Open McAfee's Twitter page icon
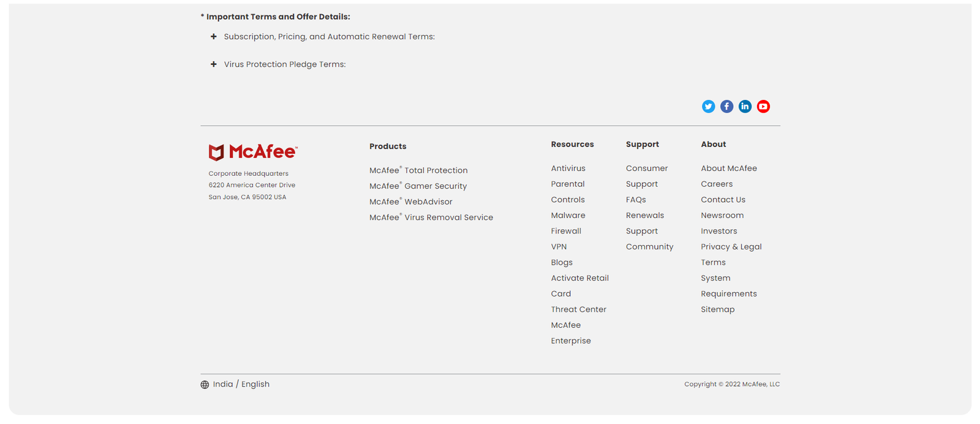Image resolution: width=980 pixels, height=424 pixels. click(708, 107)
